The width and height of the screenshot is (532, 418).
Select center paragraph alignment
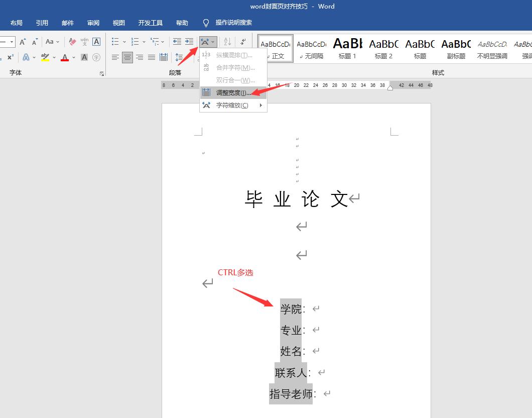point(128,56)
